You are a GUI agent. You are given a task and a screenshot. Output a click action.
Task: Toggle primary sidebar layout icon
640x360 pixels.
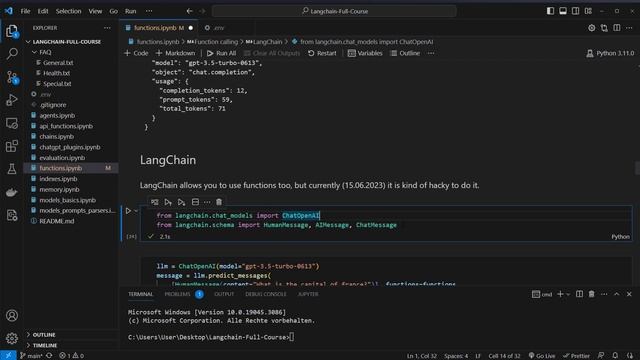pos(550,11)
